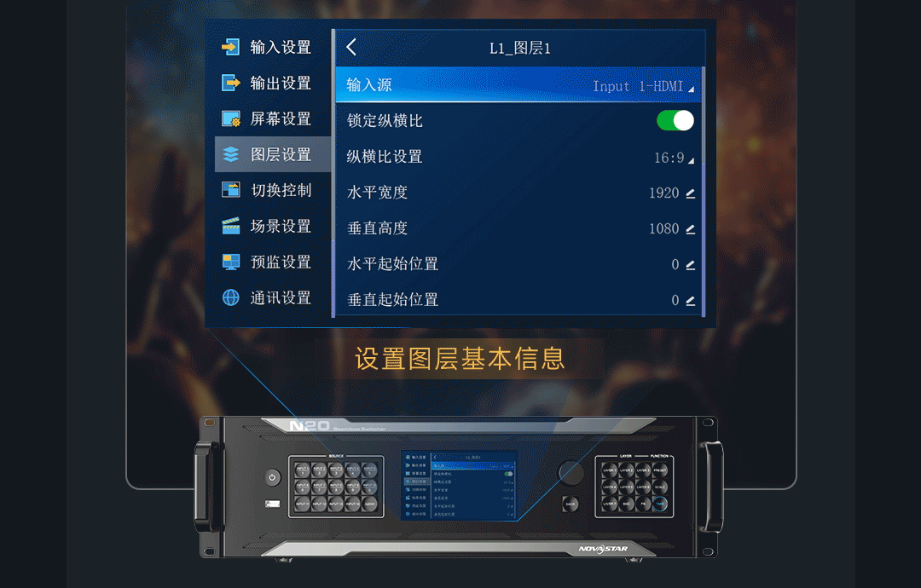Toggle the lock aspect ratio switch
Screen dimensions: 921x588
click(675, 120)
